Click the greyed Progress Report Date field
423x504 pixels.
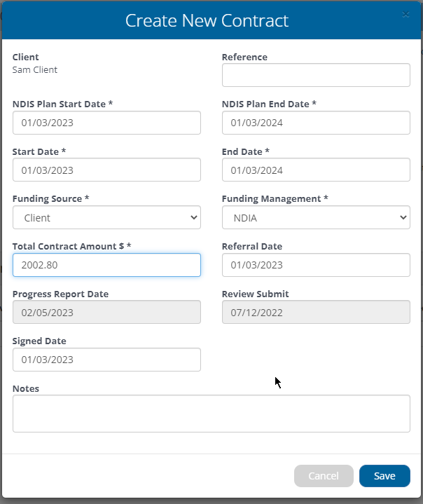(106, 312)
